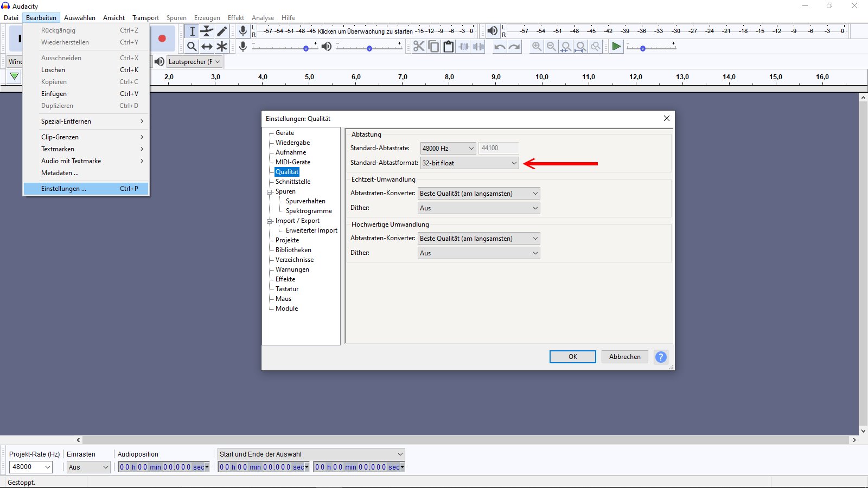Close the Einstellungen dialog with X
This screenshot has width=868, height=488.
click(667, 118)
